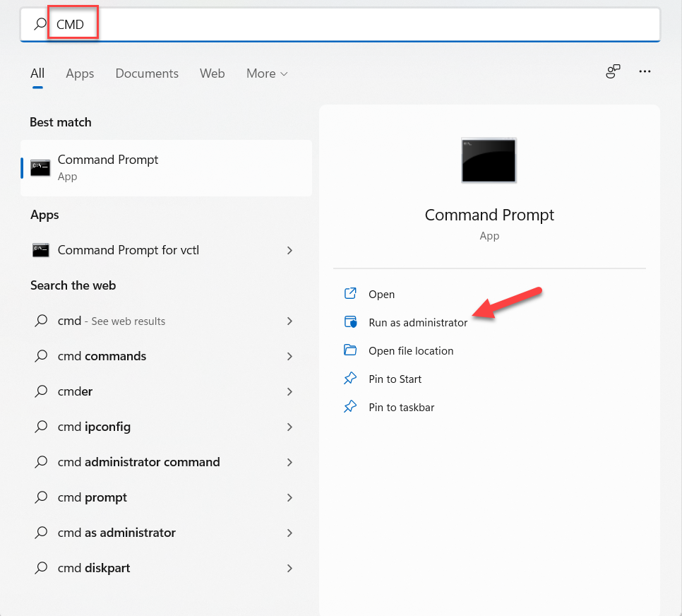Expand Command Prompt for vctl chevron
The height and width of the screenshot is (616, 682).
(x=289, y=250)
